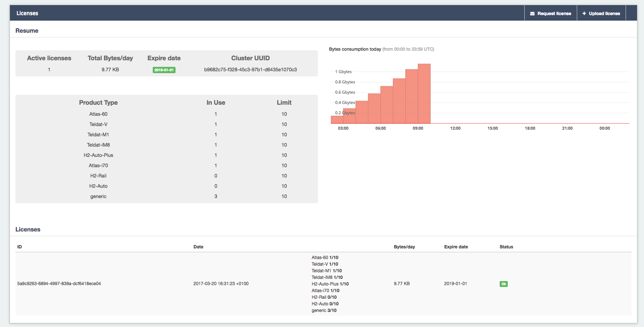
Task: Click the Bytes consumption today chart title
Action: (355, 49)
